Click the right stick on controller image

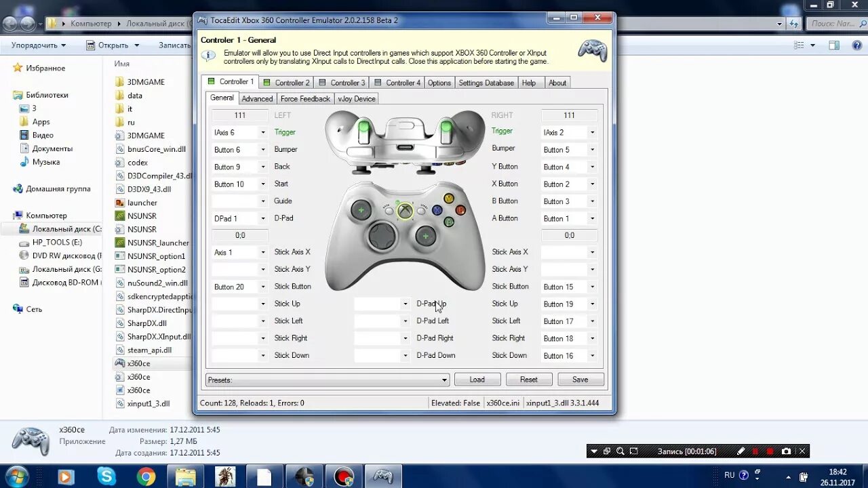[x=425, y=235]
